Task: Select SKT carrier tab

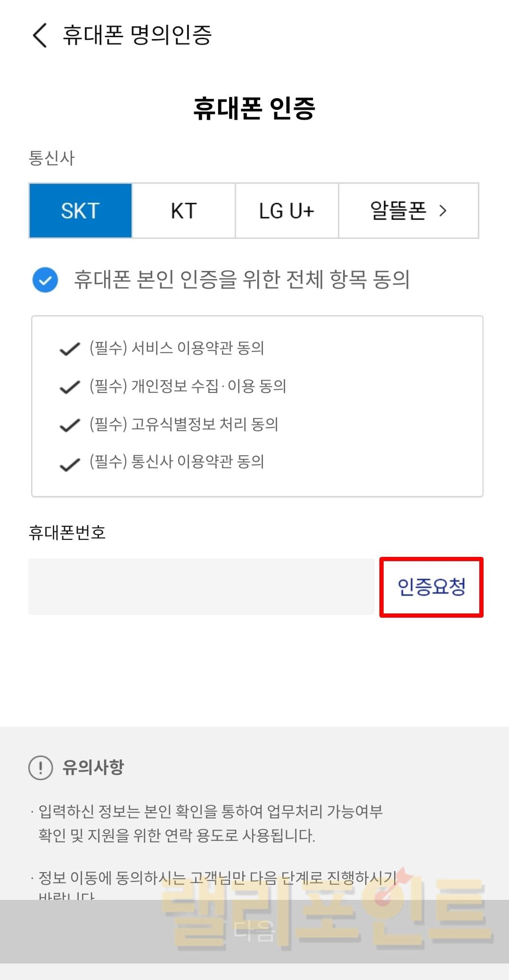Action: click(x=80, y=211)
